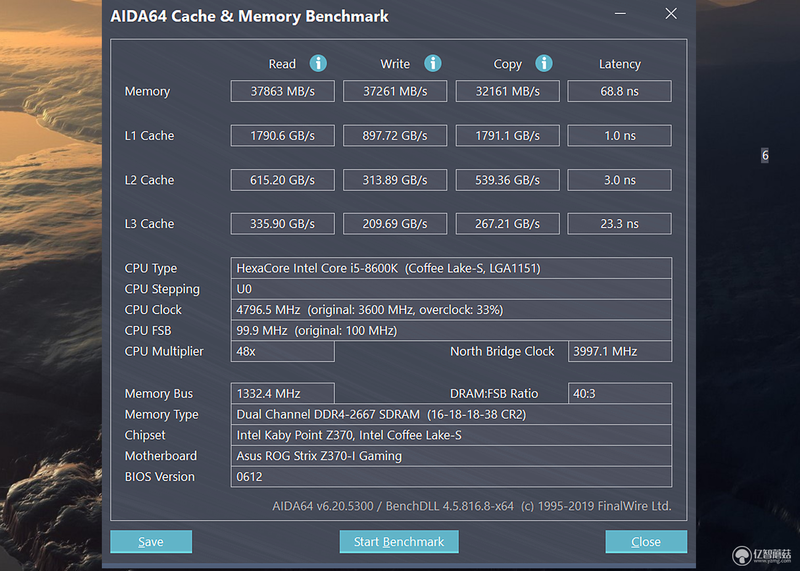The height and width of the screenshot is (571, 800).
Task: Click the Copy column header label
Action: click(508, 64)
